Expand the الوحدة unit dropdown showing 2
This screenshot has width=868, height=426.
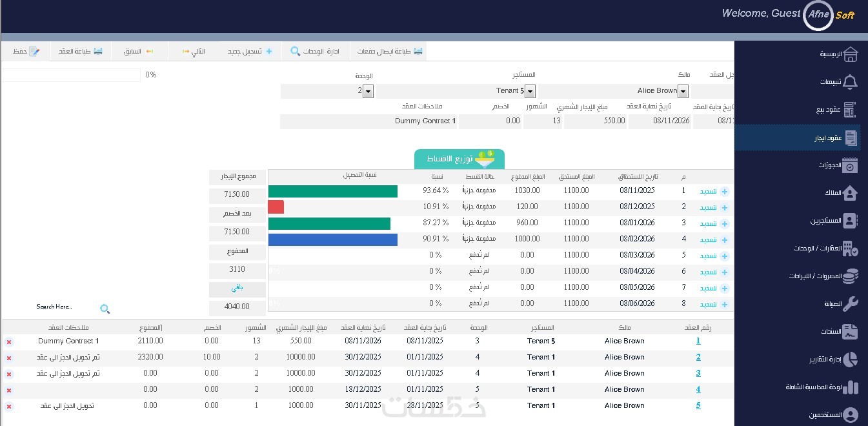pyautogui.click(x=368, y=91)
